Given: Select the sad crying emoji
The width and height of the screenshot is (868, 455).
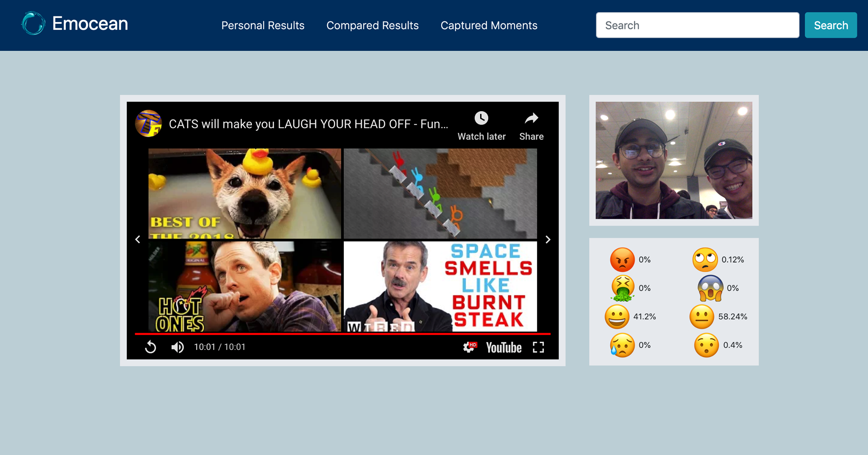Looking at the screenshot, I should [622, 345].
